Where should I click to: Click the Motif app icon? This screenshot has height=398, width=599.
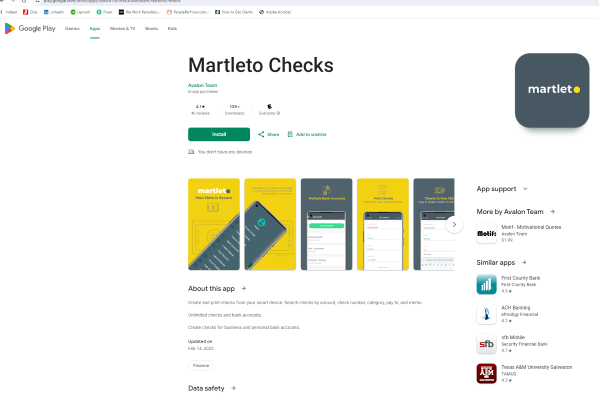tap(486, 233)
